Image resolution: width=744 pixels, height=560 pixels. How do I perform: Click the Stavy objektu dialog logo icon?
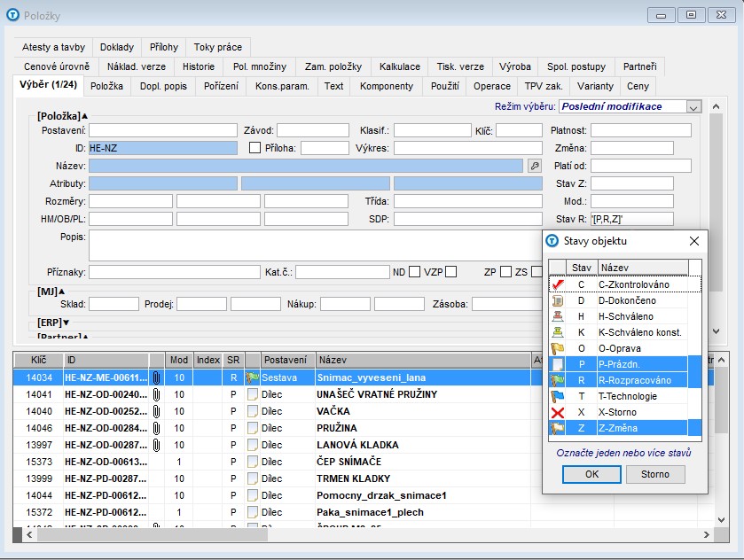[x=552, y=241]
